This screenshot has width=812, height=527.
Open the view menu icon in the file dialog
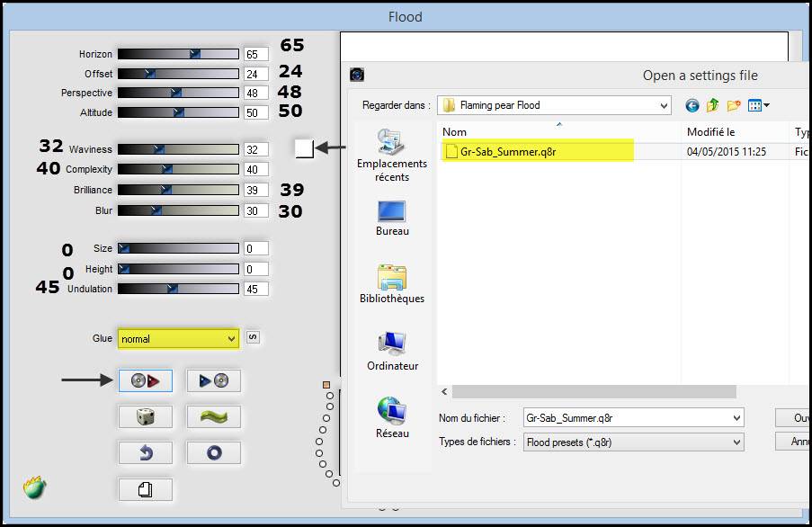point(759,105)
